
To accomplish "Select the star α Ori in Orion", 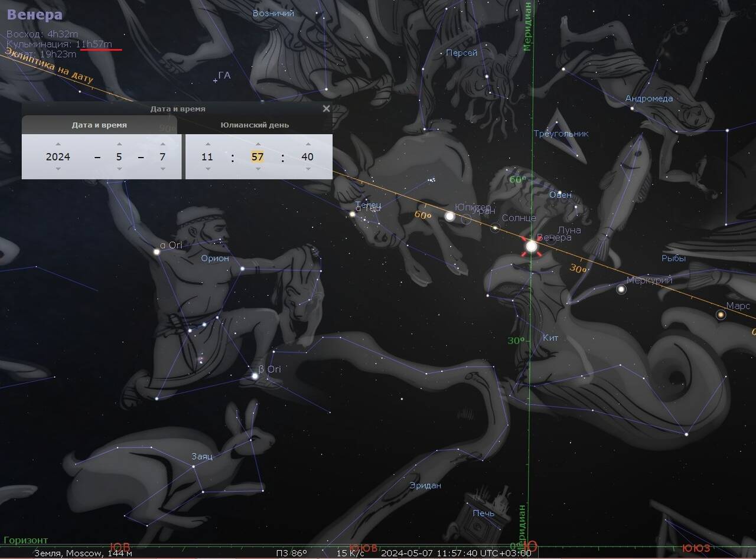I will 157,252.
